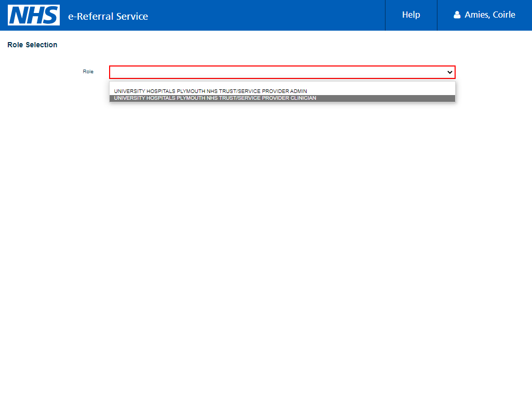Click the Role field label

(x=88, y=72)
